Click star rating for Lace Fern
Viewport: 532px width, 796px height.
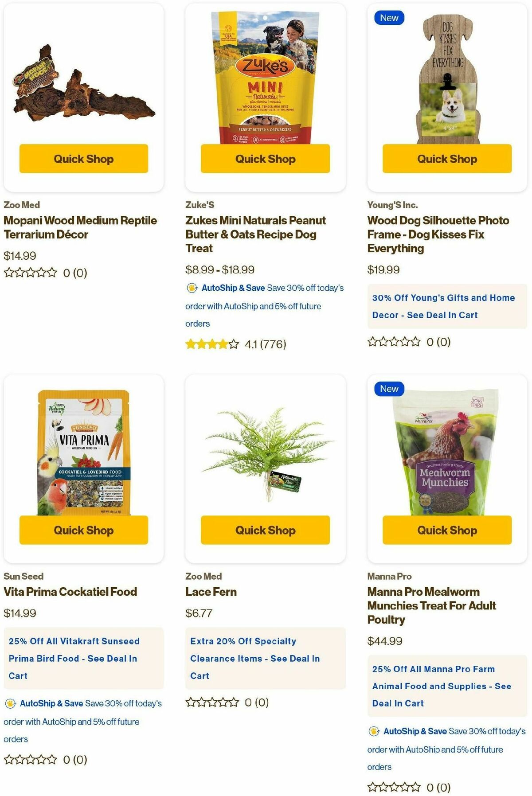click(212, 702)
